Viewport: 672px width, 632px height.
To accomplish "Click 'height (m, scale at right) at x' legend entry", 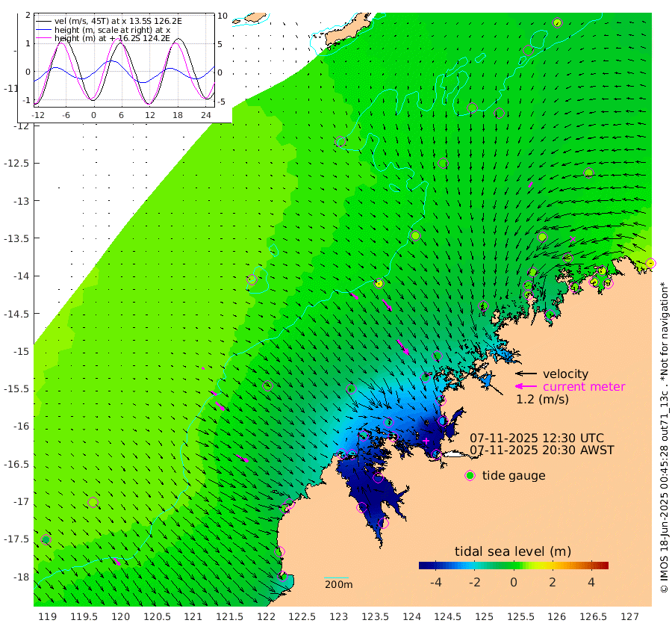I will 112,30.
